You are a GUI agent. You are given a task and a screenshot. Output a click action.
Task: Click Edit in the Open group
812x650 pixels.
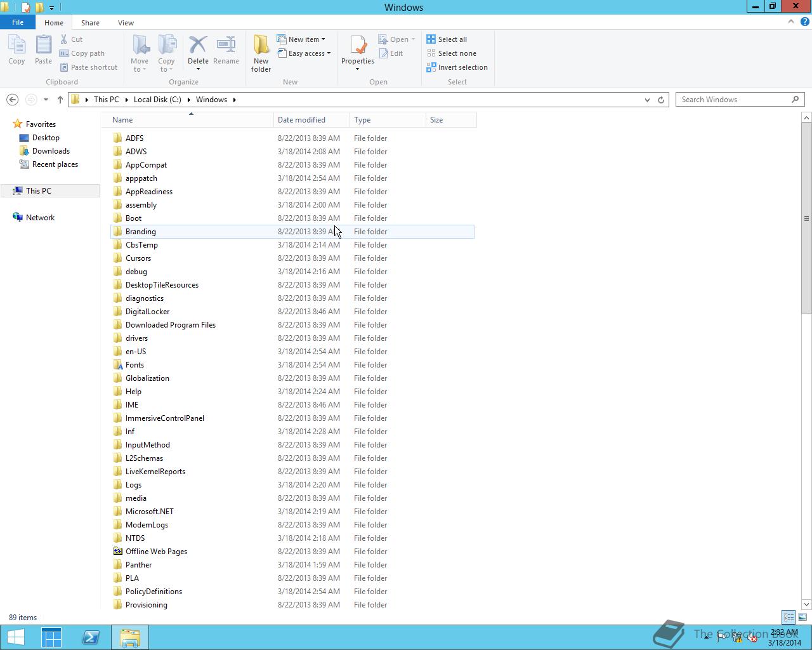point(391,53)
